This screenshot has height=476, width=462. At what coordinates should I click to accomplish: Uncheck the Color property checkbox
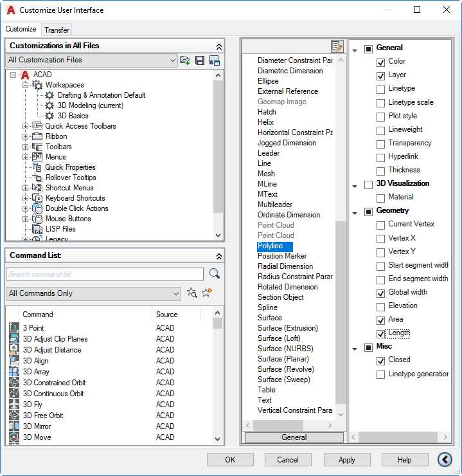tap(380, 62)
